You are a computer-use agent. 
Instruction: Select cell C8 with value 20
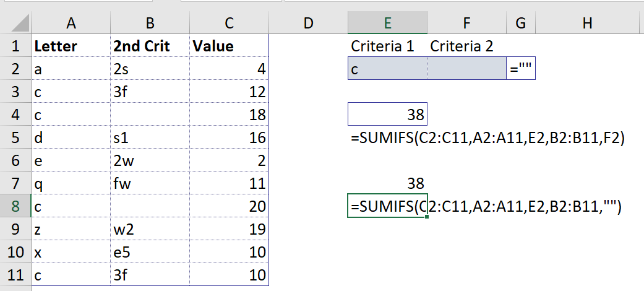click(x=229, y=206)
